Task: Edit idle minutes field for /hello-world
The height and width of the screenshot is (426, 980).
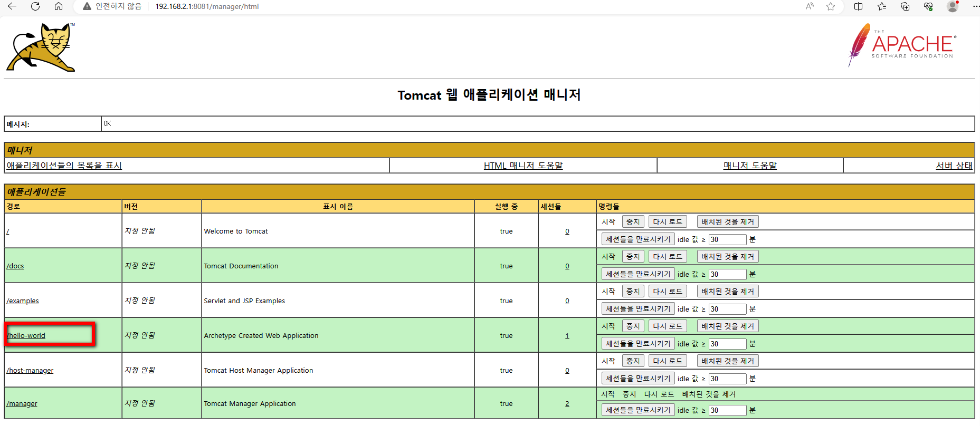Action: tap(727, 344)
